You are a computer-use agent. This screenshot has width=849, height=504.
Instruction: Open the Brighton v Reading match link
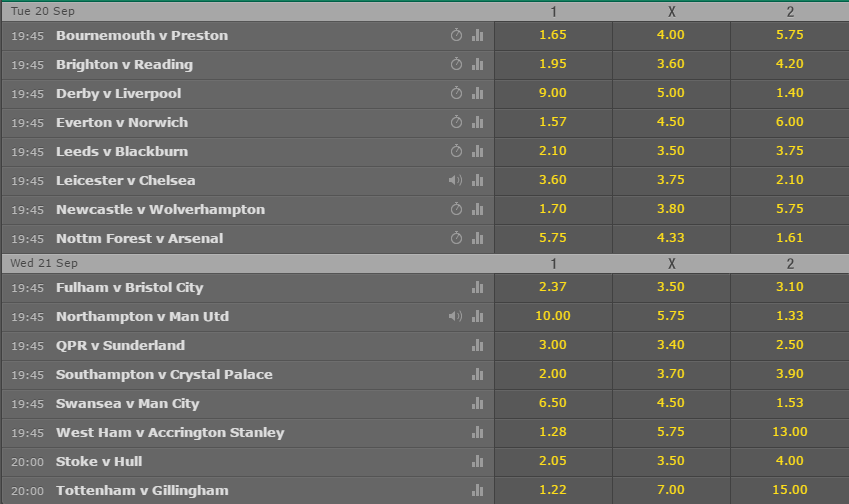point(125,64)
